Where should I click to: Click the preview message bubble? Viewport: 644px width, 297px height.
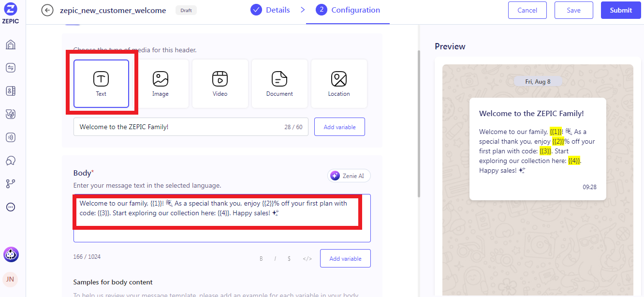[538, 149]
